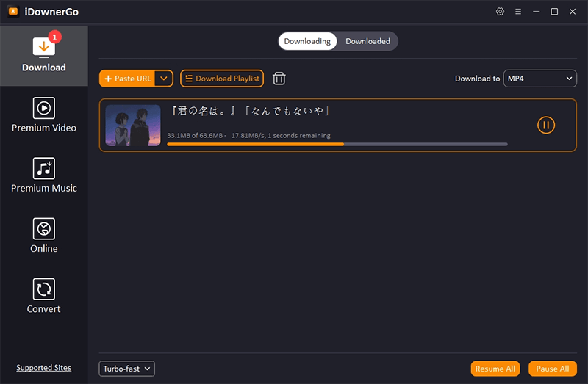This screenshot has height=384, width=588.
Task: Open the MP4 format dropdown
Action: 539,79
